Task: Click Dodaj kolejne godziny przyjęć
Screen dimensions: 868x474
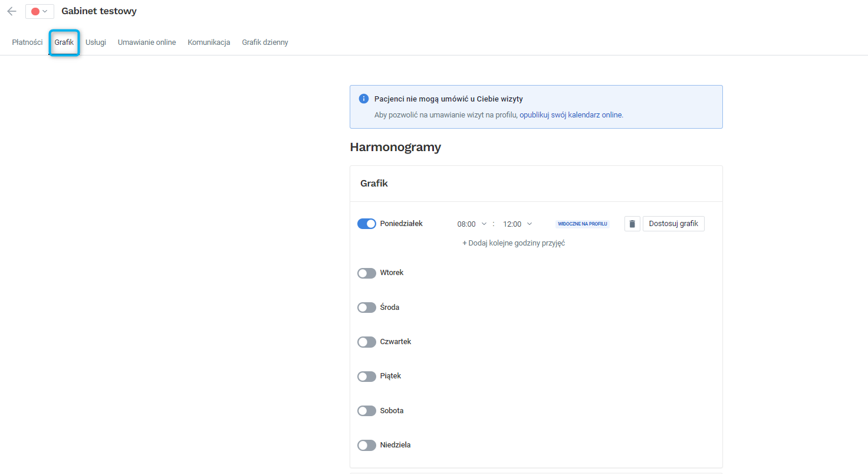Action: (513, 243)
